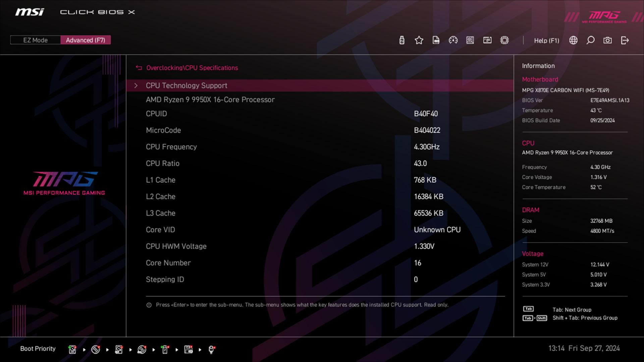Viewport: 644px width, 362px height.
Task: Select the USB hard disk boot device
Action: coord(119,350)
